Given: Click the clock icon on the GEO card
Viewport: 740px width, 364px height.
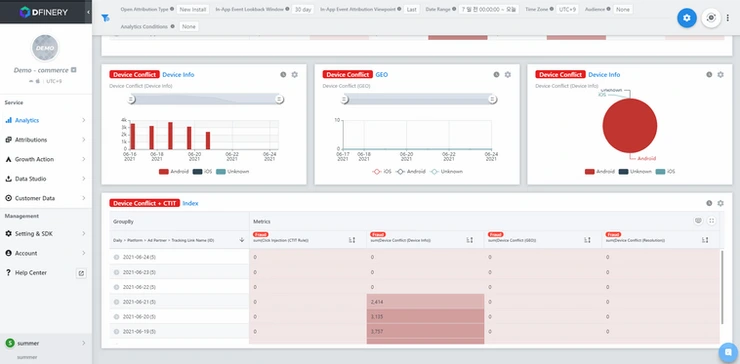Looking at the screenshot, I should pos(496,75).
